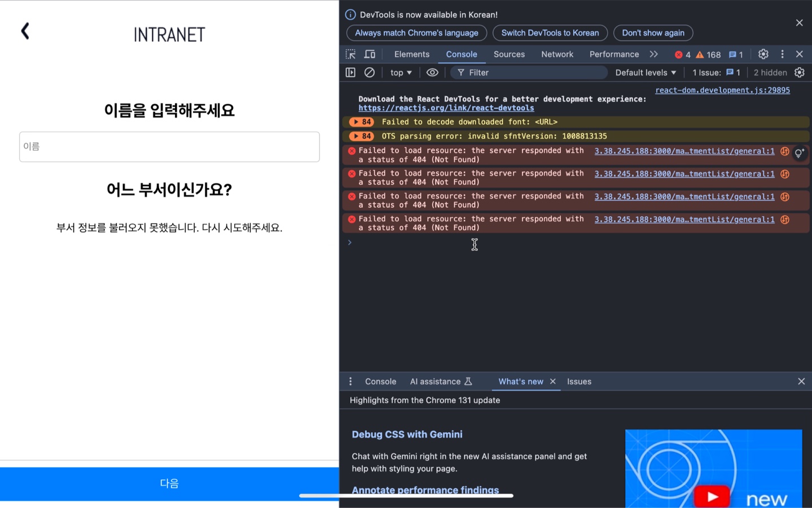Viewport: 812px width, 508px height.
Task: Click the console prompt chevron
Action: coord(350,242)
